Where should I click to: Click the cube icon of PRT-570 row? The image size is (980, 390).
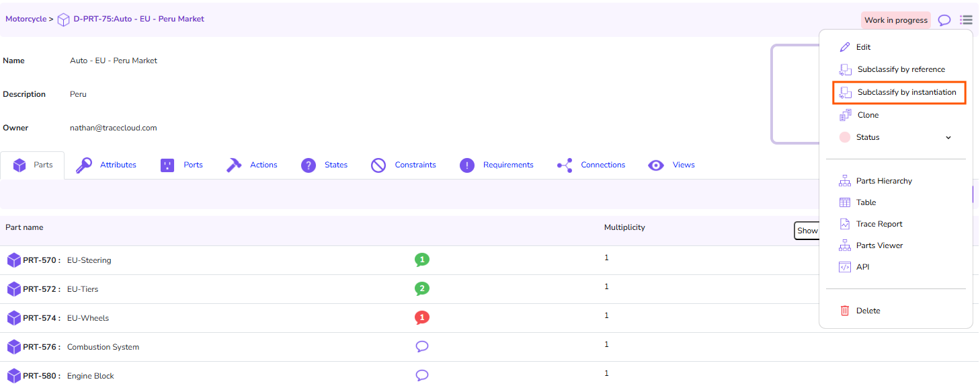pos(14,260)
